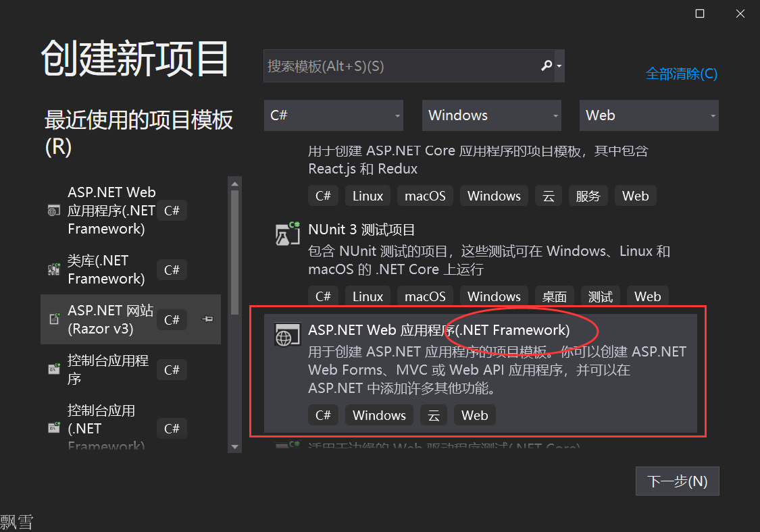The width and height of the screenshot is (760, 532).
Task: Click C# badge beside 控制台应用程序
Action: tap(172, 370)
